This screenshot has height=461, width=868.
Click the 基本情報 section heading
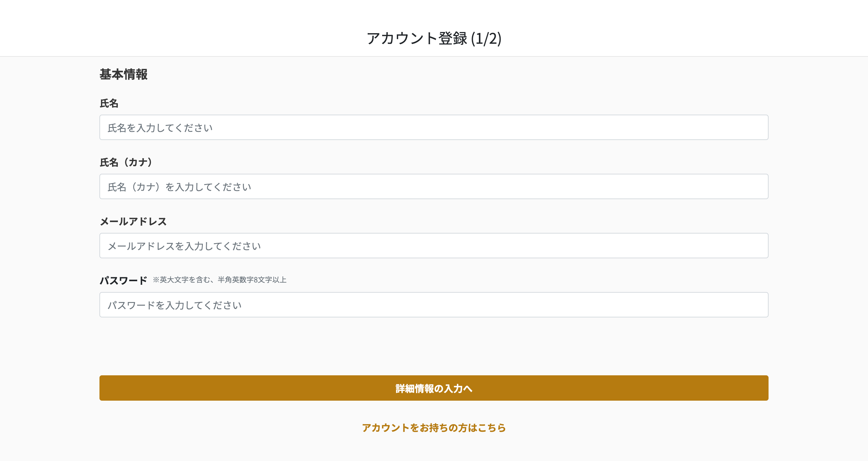point(123,74)
